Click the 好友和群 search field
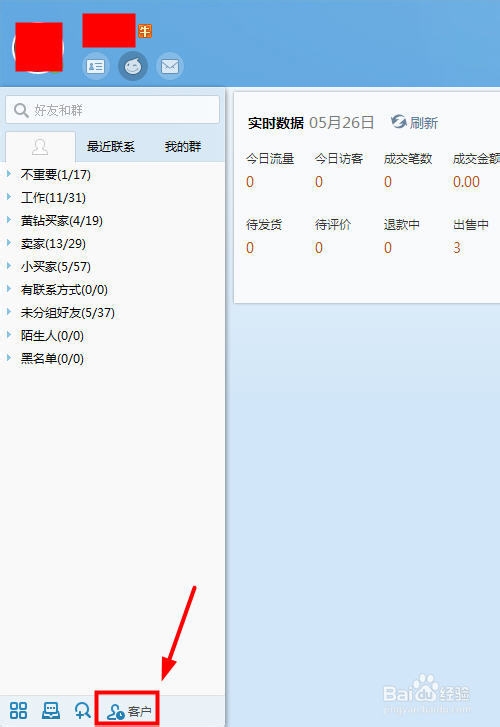The height and width of the screenshot is (727, 500). tap(112, 110)
